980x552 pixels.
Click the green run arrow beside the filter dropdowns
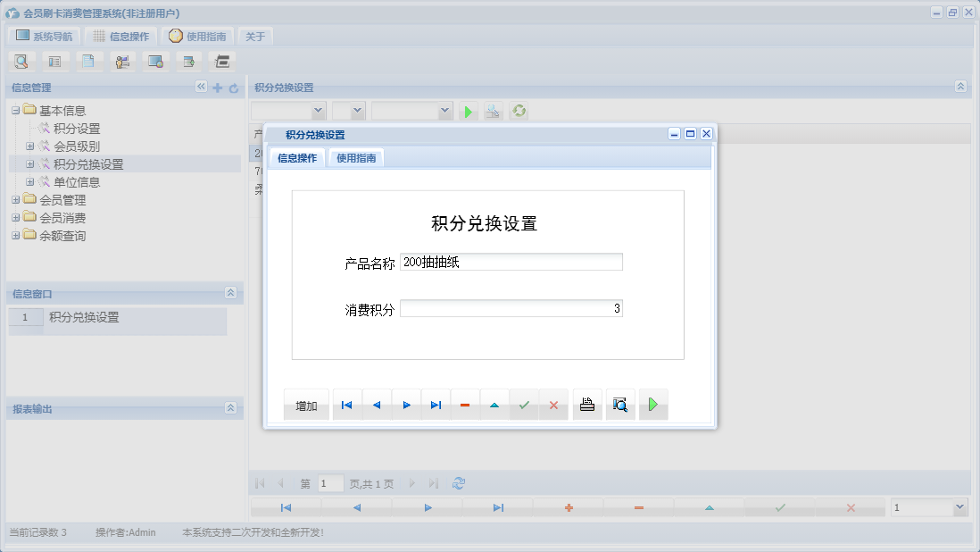[x=469, y=111]
